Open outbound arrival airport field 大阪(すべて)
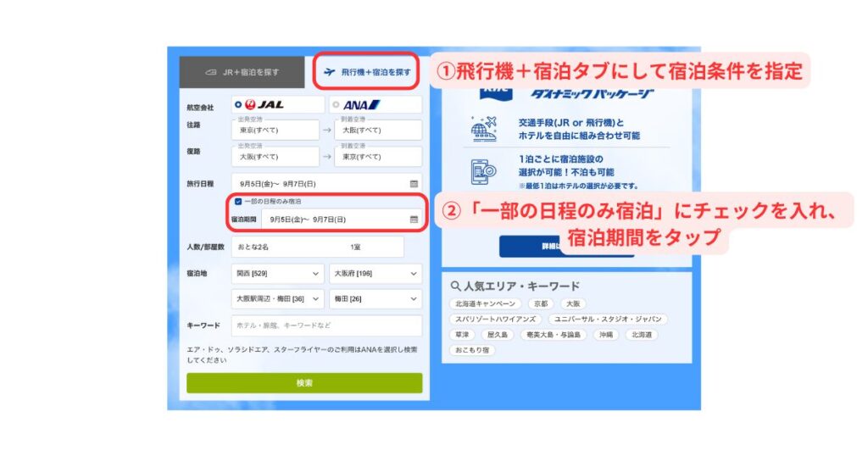This screenshot has width=868, height=456. (x=378, y=130)
